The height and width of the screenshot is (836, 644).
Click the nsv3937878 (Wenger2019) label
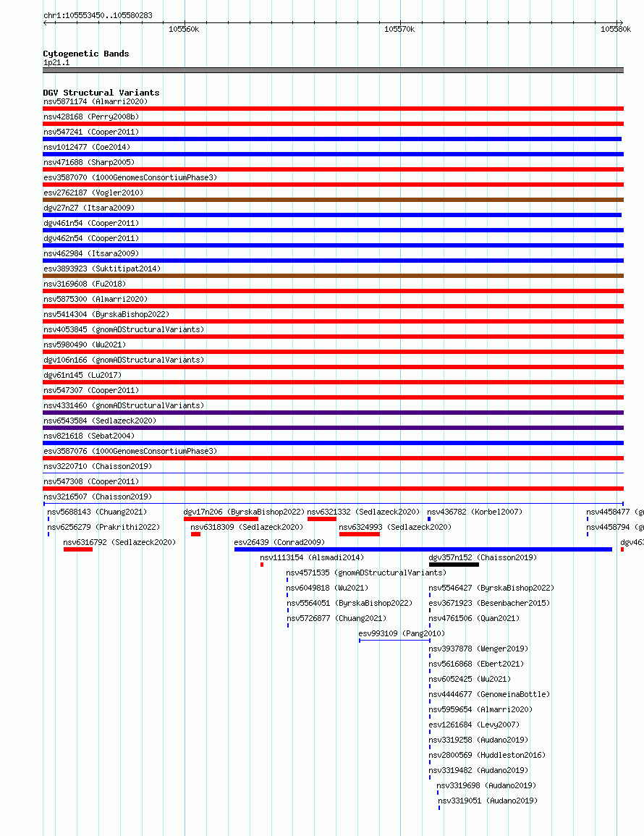pos(479,649)
